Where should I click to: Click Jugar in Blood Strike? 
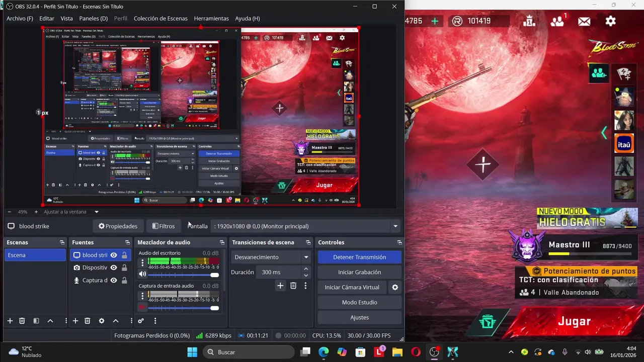click(574, 321)
